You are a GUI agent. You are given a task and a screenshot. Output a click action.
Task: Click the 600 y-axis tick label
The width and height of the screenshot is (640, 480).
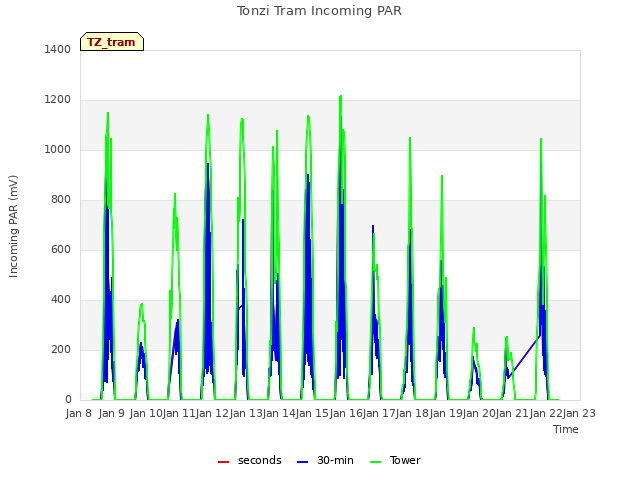(x=61, y=249)
